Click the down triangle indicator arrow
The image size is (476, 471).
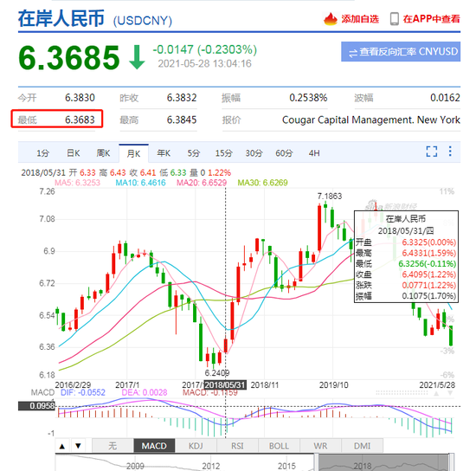tap(78, 446)
